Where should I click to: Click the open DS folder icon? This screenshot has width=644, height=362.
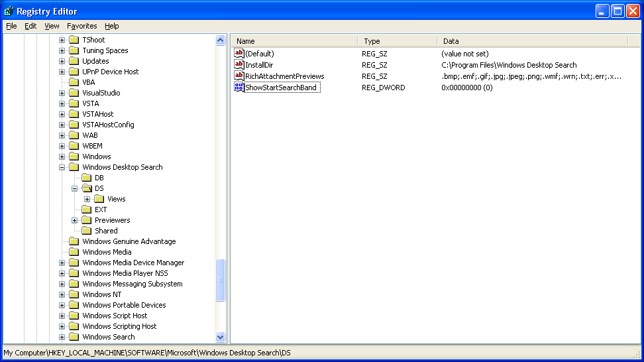pos(86,188)
